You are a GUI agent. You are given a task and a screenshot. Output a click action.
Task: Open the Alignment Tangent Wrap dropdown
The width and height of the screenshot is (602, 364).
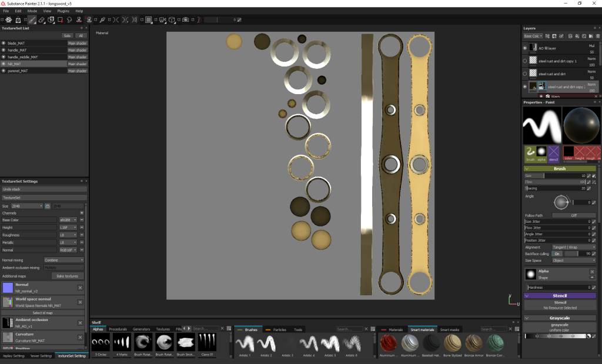[574, 248]
